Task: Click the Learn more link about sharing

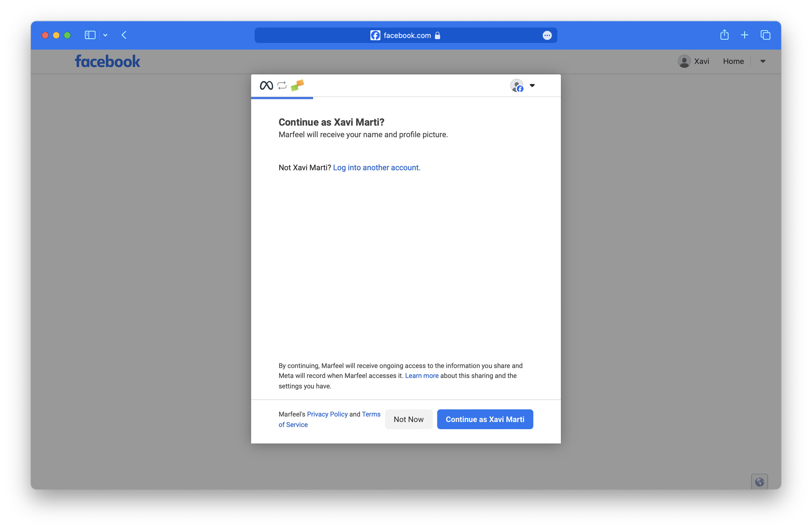Action: [x=422, y=375]
